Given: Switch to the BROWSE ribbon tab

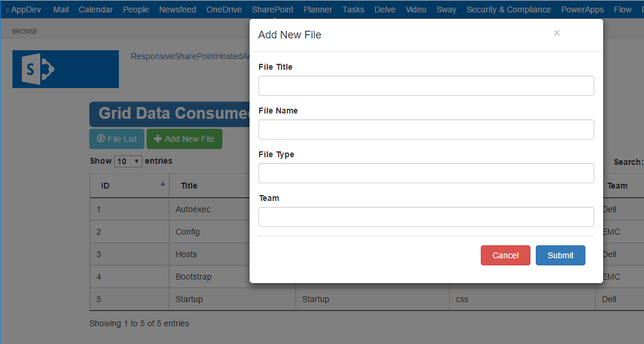Looking at the screenshot, I should [24, 31].
